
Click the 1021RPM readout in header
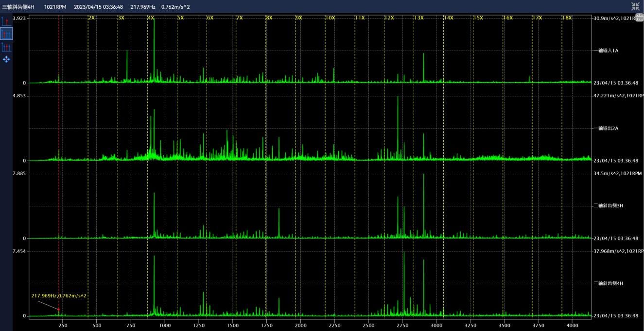pyautogui.click(x=55, y=7)
